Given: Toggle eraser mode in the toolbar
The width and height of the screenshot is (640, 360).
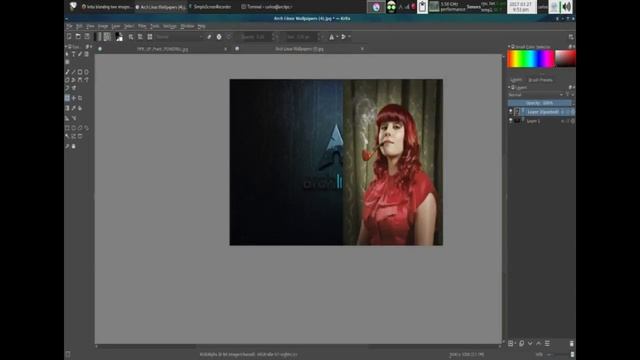Looking at the screenshot, I should [x=209, y=37].
